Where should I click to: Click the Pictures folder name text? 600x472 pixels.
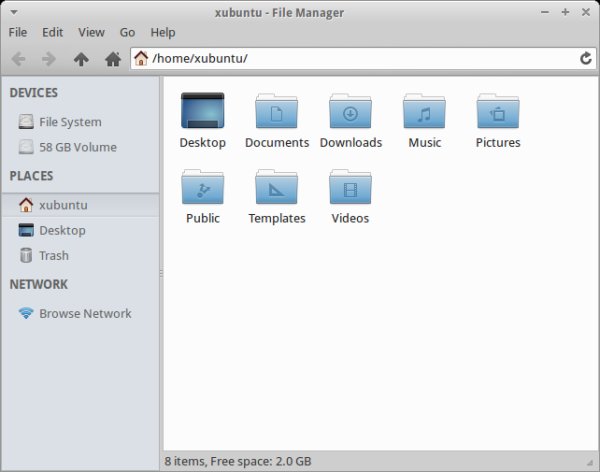[x=498, y=143]
